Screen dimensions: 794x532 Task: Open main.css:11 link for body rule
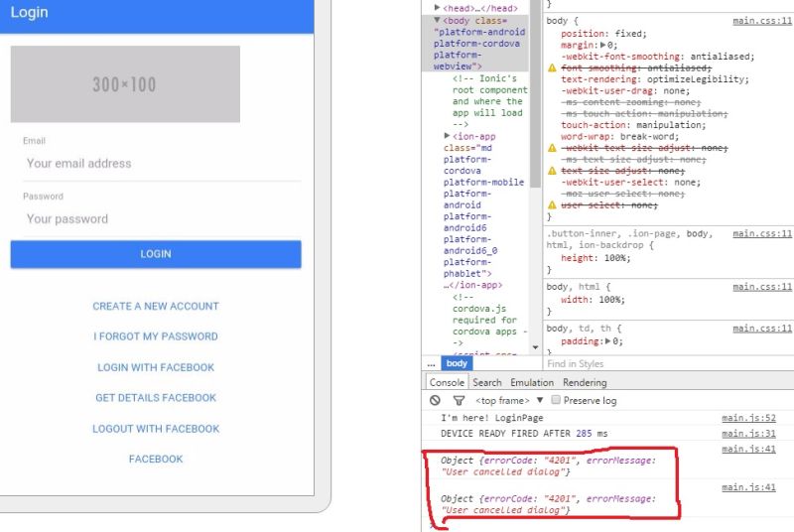[762, 21]
